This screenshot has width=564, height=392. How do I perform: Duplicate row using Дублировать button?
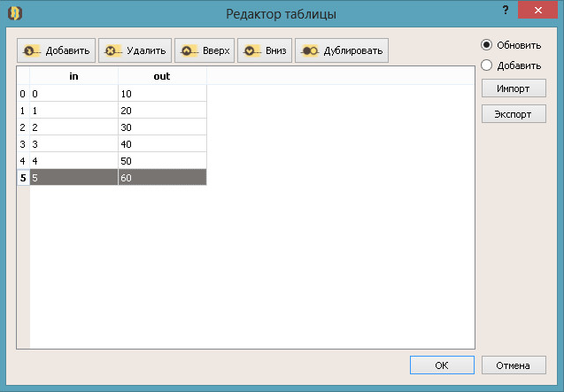[x=341, y=50]
